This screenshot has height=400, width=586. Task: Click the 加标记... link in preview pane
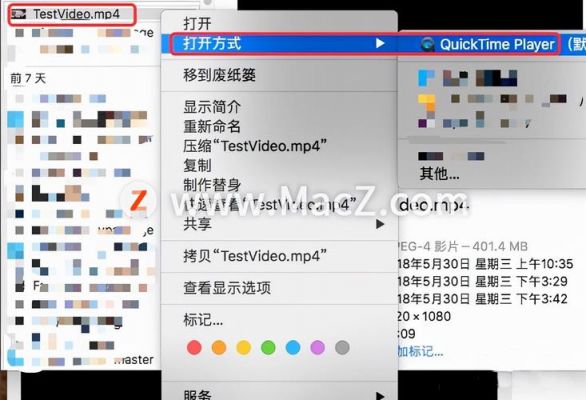[x=420, y=352]
